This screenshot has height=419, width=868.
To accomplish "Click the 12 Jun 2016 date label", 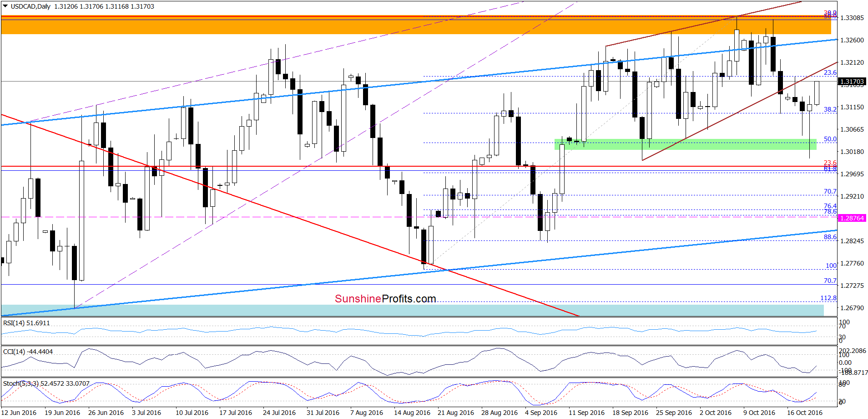I will click(19, 413).
